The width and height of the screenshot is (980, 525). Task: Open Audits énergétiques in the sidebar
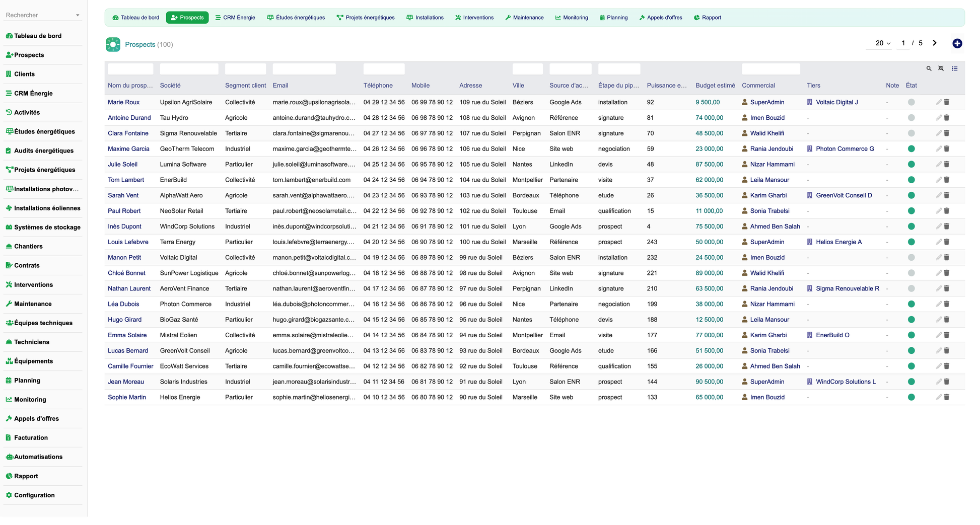pos(43,151)
